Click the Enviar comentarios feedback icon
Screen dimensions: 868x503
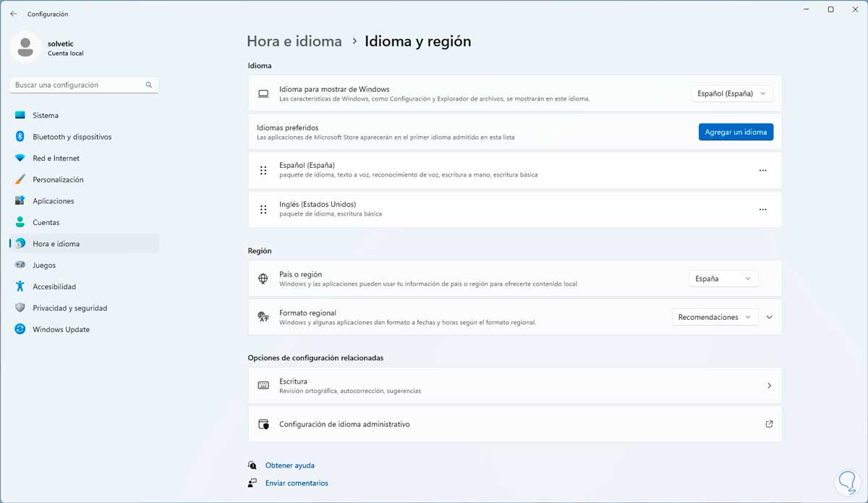pyautogui.click(x=252, y=483)
